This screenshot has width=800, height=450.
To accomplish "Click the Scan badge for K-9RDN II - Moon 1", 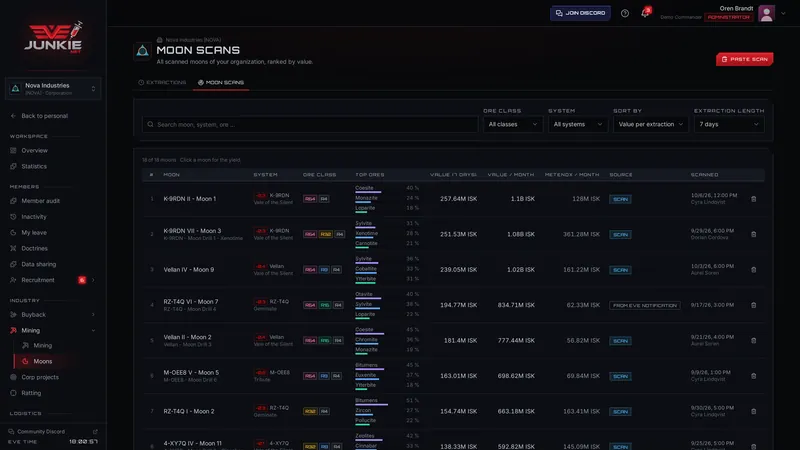I will (620, 199).
